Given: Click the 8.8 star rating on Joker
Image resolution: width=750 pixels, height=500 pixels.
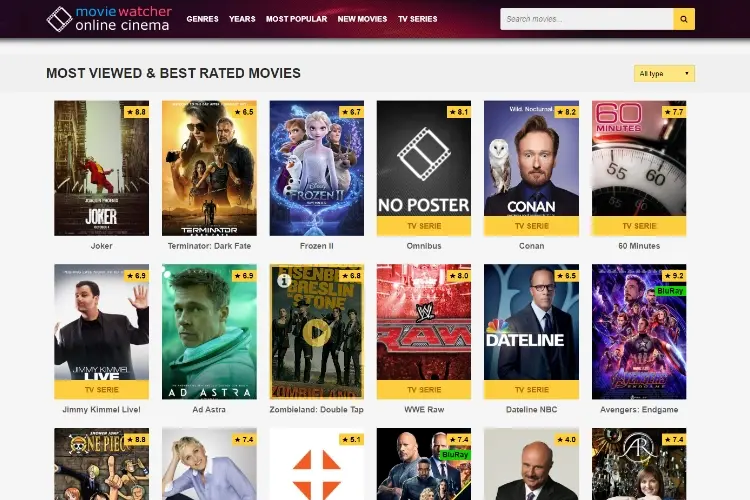Looking at the screenshot, I should 136,112.
